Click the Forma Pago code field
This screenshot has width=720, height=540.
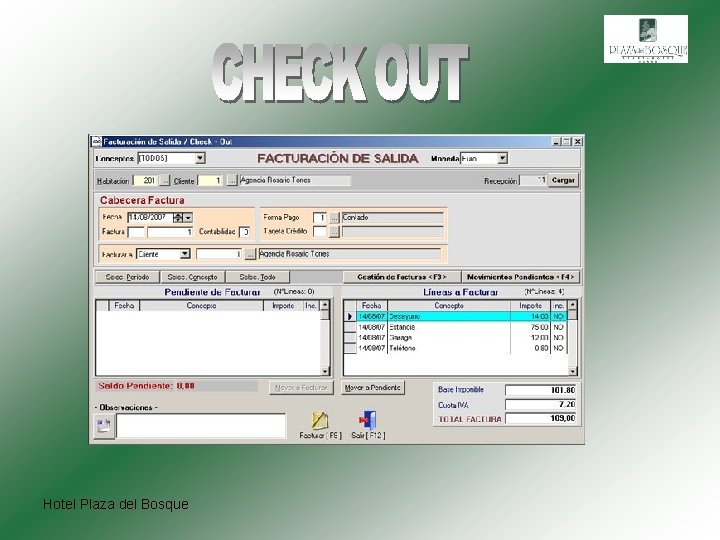320,218
